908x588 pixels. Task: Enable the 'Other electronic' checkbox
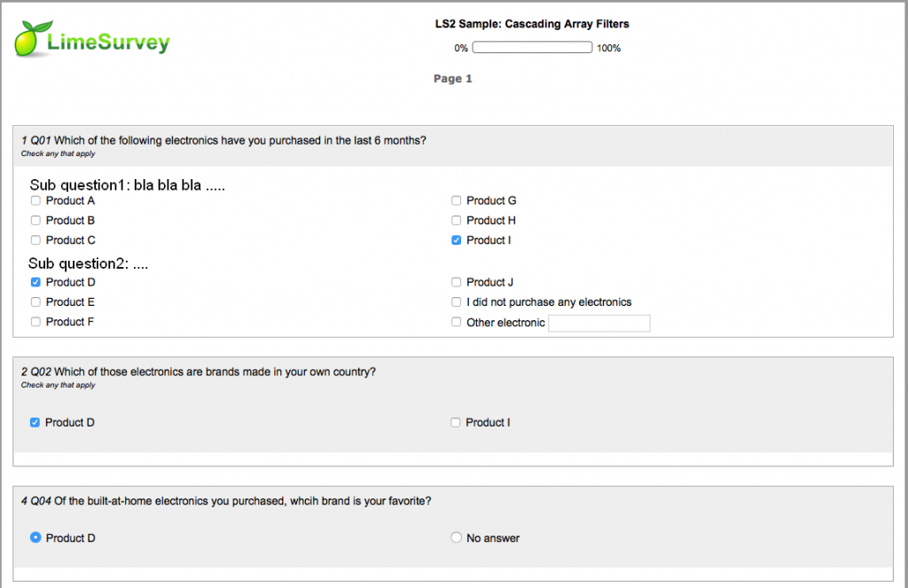tap(456, 323)
